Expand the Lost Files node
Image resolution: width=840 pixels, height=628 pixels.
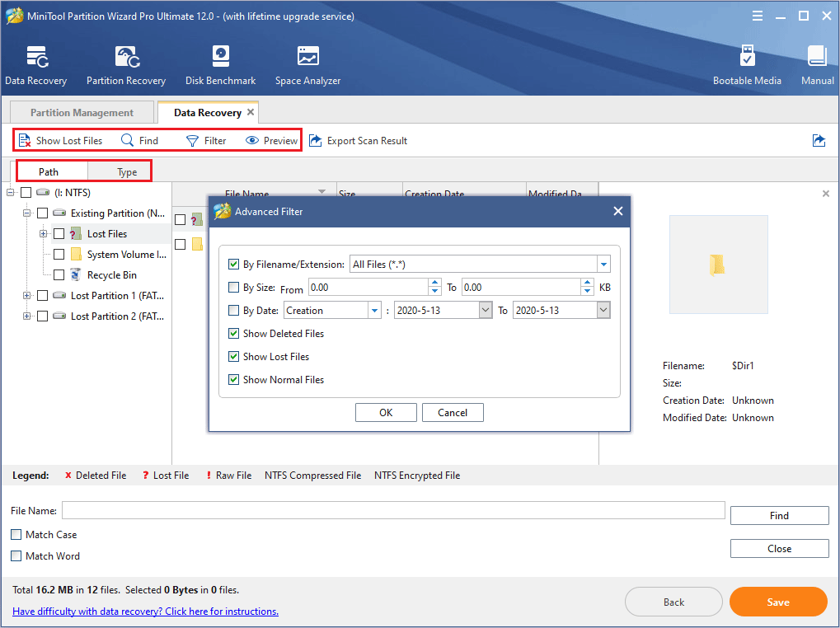pyautogui.click(x=43, y=234)
